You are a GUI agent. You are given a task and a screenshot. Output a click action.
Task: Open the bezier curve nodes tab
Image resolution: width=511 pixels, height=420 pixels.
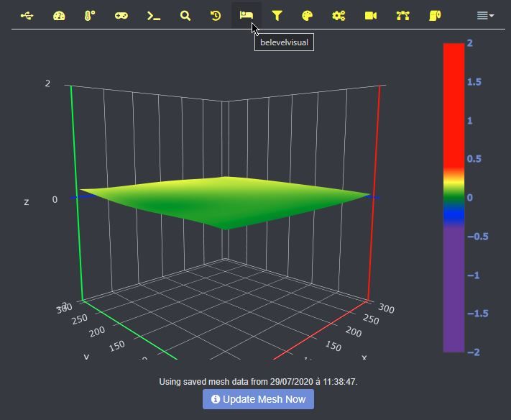tap(402, 15)
